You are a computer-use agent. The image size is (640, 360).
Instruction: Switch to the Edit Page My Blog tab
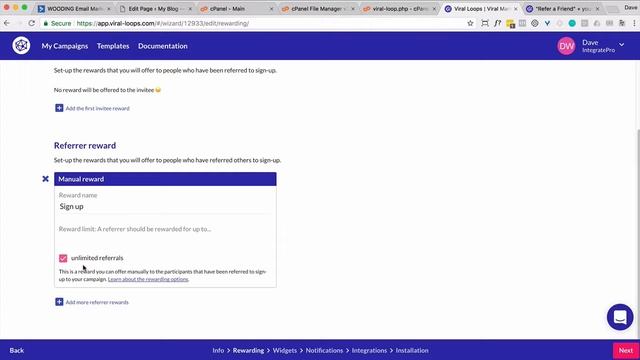pos(155,9)
